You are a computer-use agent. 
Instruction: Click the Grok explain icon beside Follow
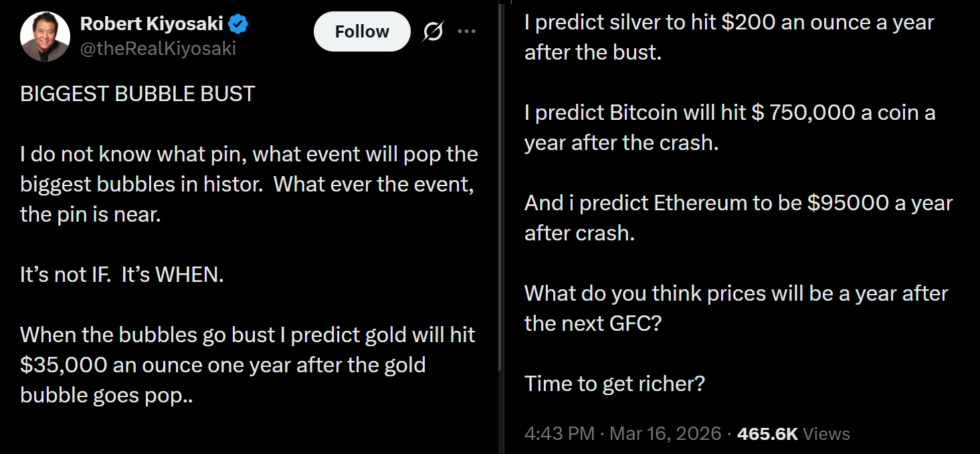point(432,31)
